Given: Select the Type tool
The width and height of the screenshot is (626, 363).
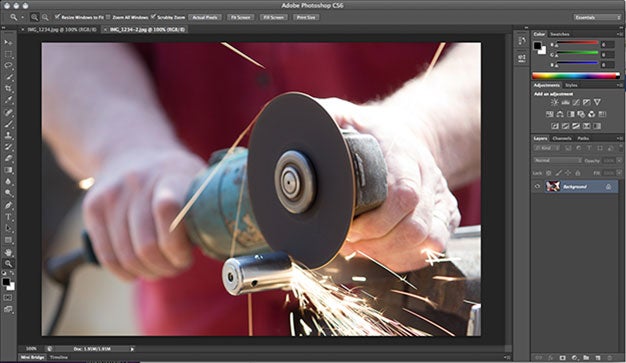Looking at the screenshot, I should pos(8,217).
